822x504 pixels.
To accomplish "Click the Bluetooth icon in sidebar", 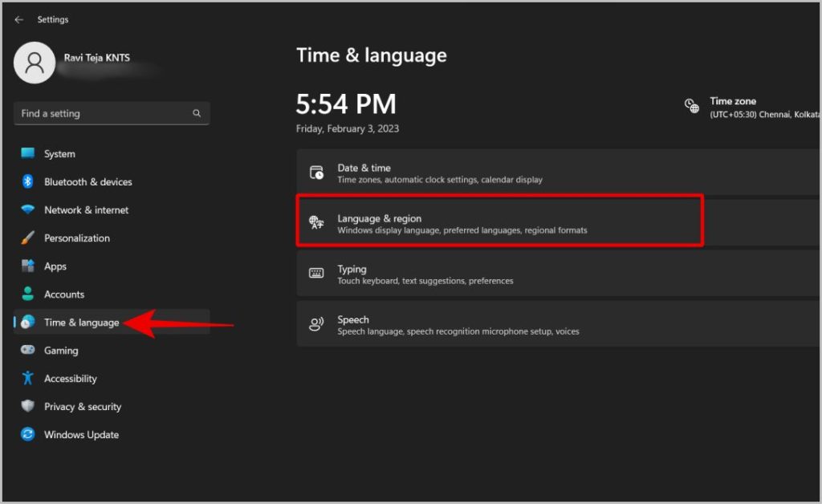I will coord(28,181).
